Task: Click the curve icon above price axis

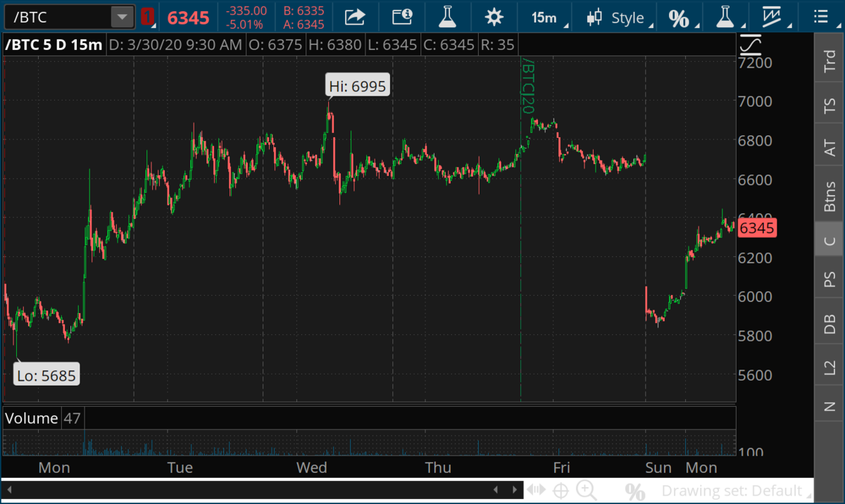Action: (751, 45)
